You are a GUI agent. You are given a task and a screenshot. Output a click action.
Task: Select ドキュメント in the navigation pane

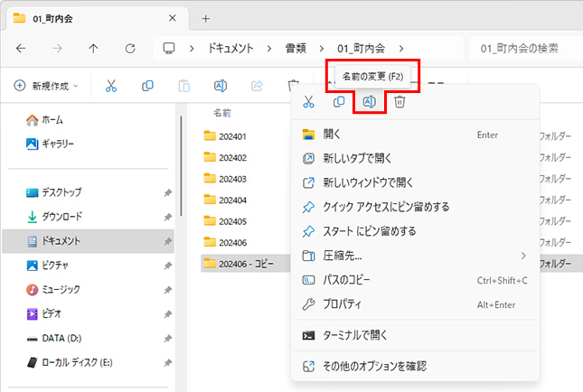click(88, 241)
